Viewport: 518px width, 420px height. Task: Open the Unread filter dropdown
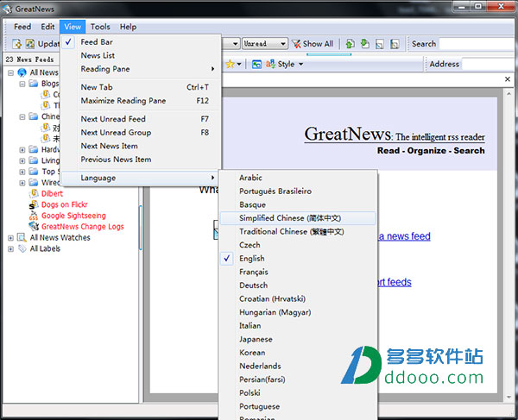[x=283, y=43]
